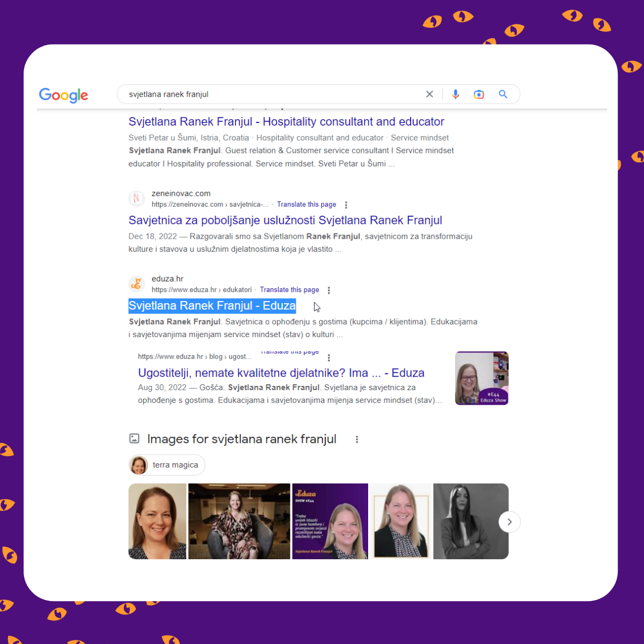Click the https://www.eduza.hr › edukatori breadcrumb URL

point(202,290)
